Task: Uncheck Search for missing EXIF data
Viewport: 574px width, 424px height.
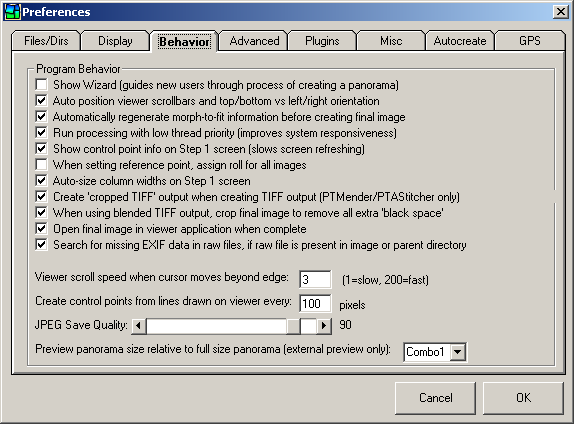Action: click(x=41, y=245)
